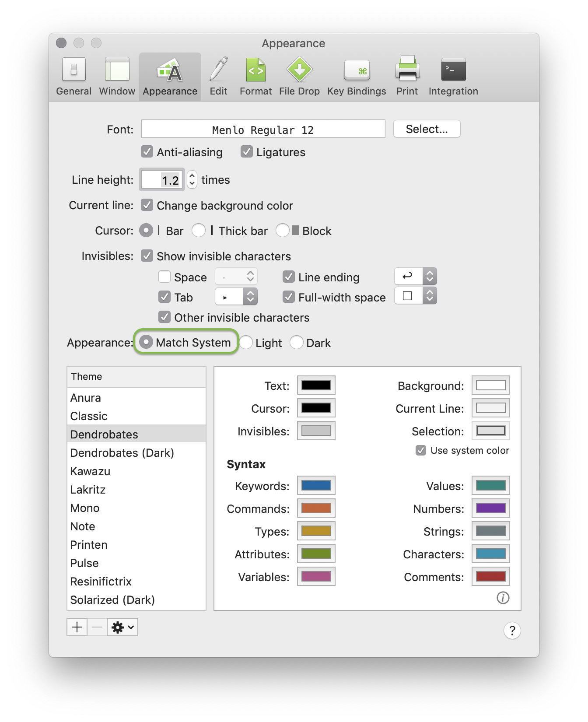Toggle the Line ending checkbox
This screenshot has width=588, height=722.
click(289, 277)
